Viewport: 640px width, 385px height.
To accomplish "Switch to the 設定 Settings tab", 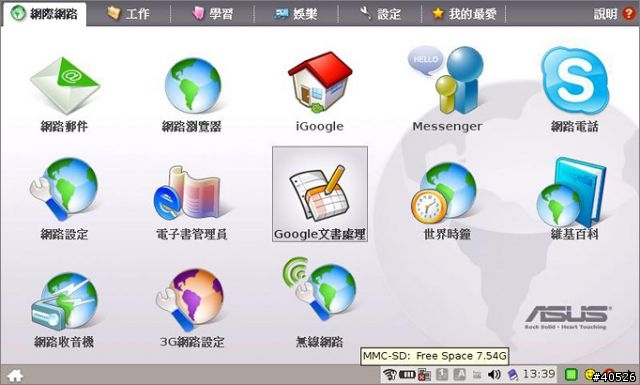I will [380, 14].
